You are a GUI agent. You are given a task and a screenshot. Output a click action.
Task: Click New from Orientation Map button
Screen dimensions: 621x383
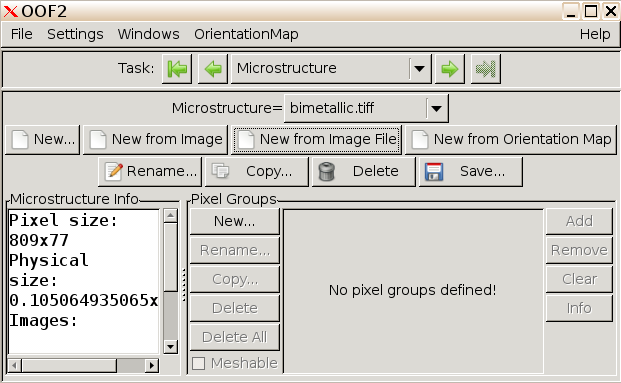pos(511,140)
